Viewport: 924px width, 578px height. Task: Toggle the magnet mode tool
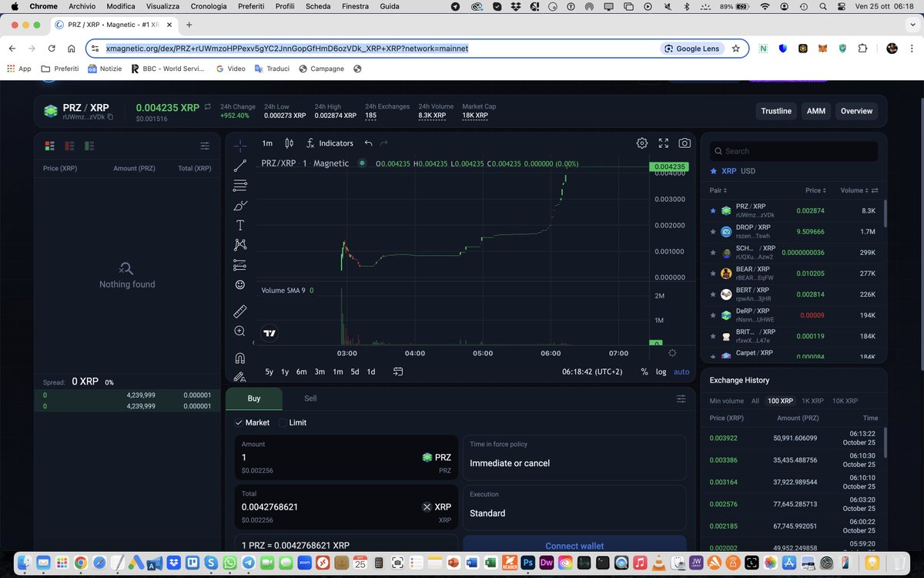point(240,358)
